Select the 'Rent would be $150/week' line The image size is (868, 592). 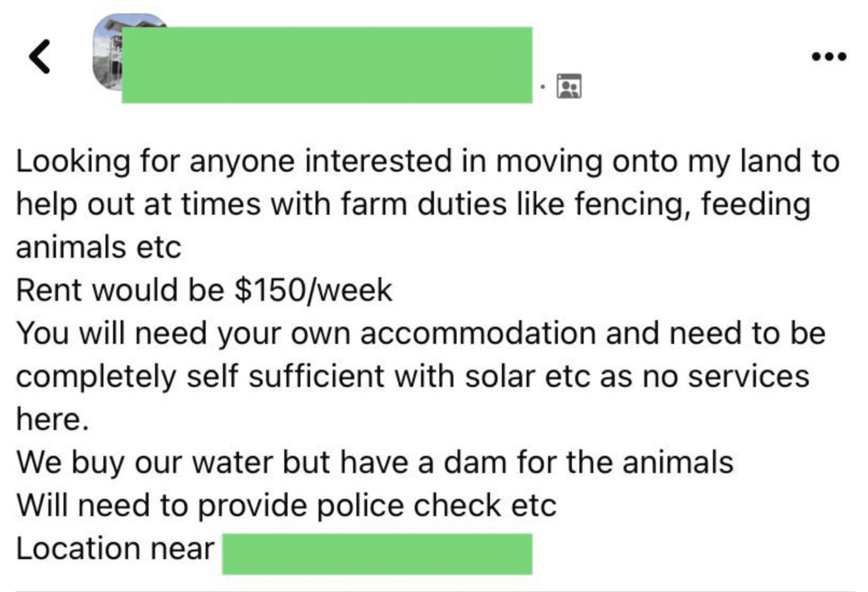click(x=204, y=290)
